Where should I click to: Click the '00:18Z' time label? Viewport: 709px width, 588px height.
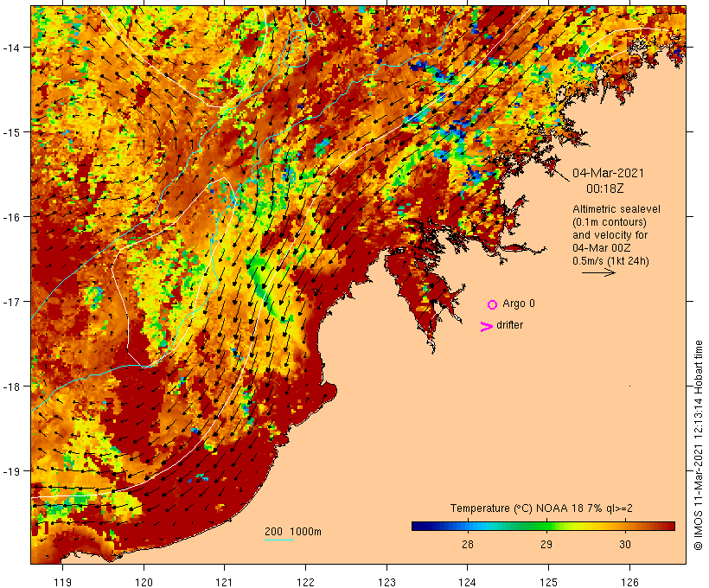tap(605, 189)
